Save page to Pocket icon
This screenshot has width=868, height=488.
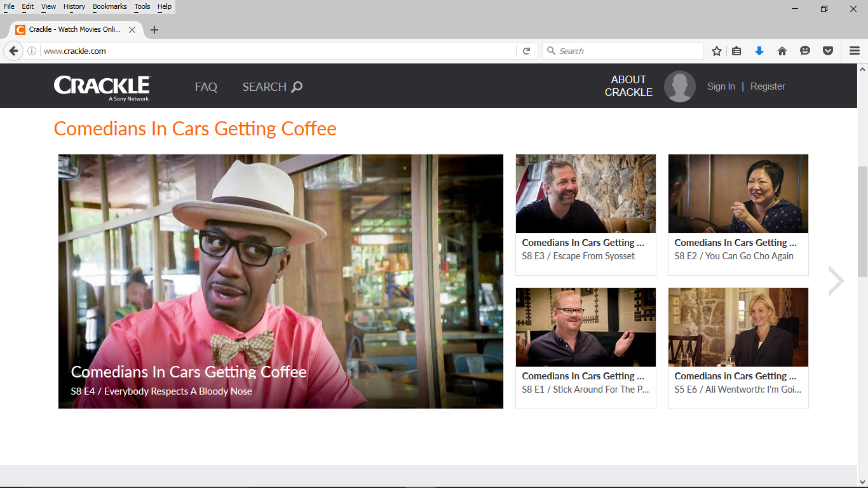pos(828,51)
